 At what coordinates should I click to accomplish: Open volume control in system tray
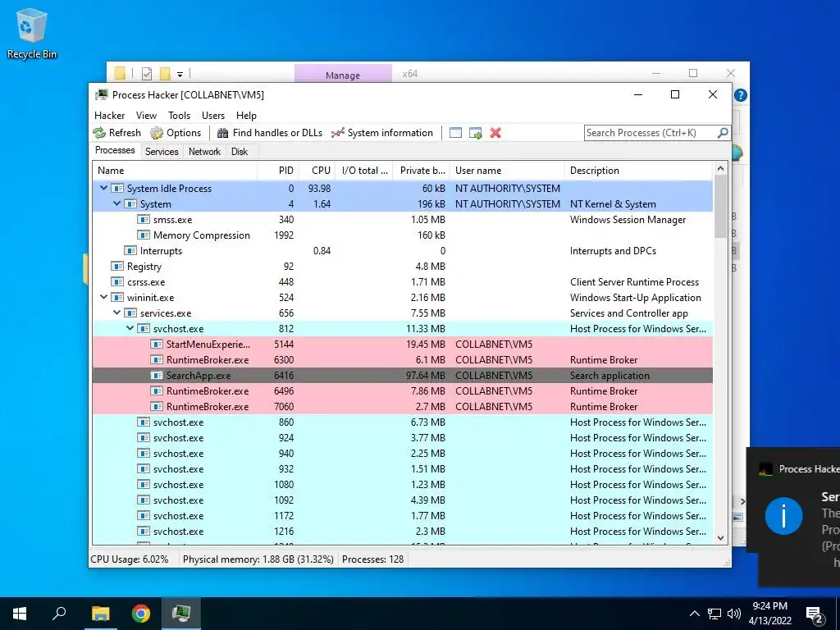pos(734,614)
